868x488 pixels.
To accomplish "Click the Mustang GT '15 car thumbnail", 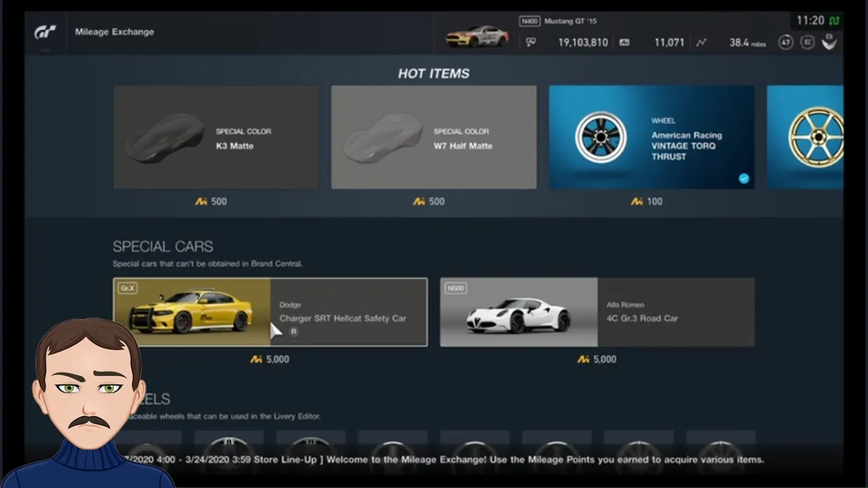I will (477, 37).
